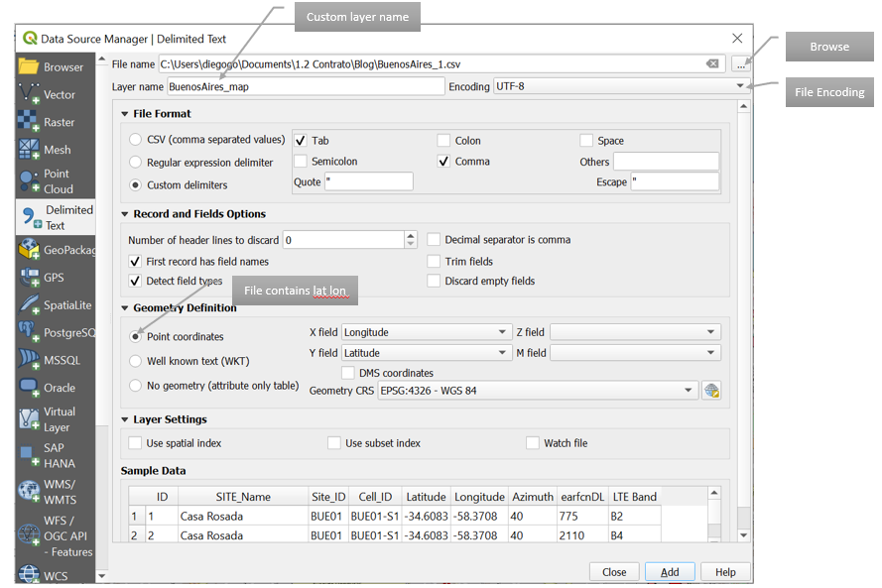Enable the Trim fields checkbox
Screen dimensions: 882x588
pos(434,261)
